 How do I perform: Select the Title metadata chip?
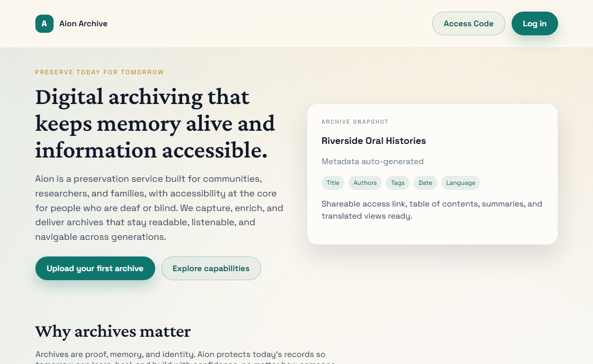point(333,183)
